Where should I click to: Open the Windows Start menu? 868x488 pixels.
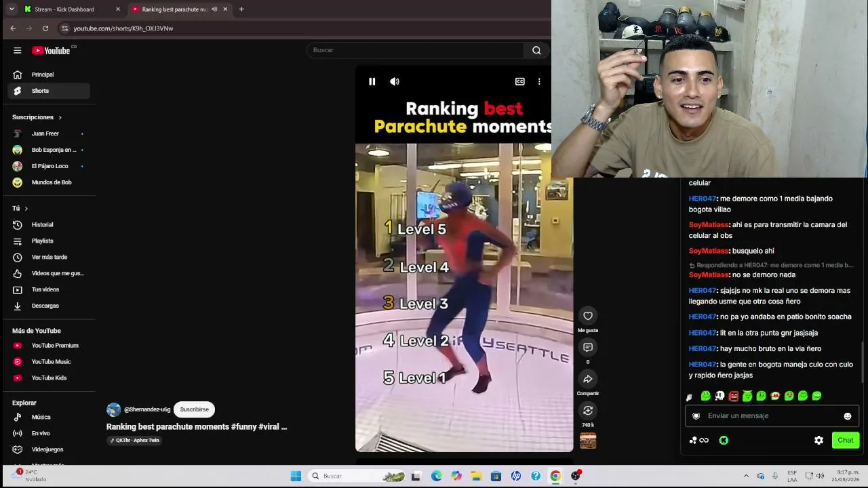coord(296,476)
